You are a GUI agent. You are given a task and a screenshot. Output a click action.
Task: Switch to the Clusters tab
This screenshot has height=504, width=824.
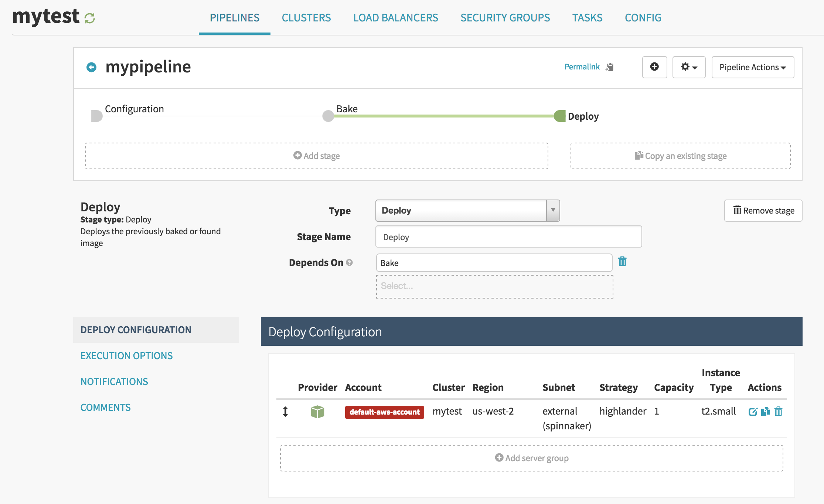(x=306, y=18)
